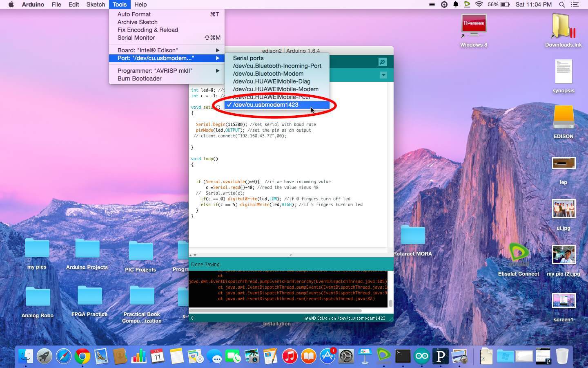Click the clock Sat 11:04 PM

point(534,4)
